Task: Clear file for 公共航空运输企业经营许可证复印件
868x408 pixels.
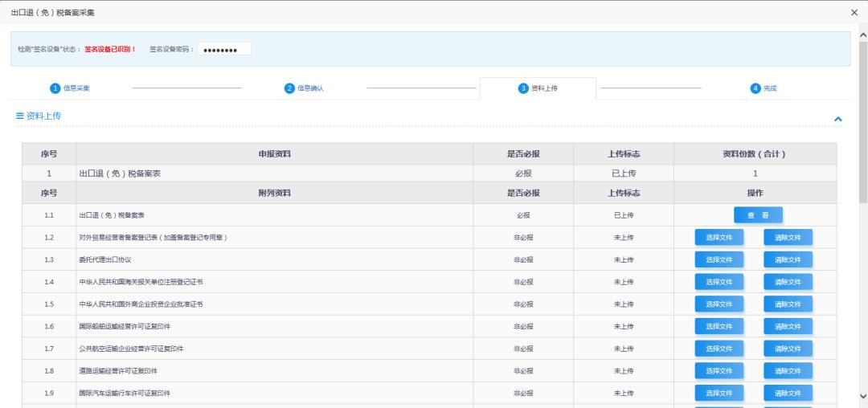Action: tap(788, 349)
